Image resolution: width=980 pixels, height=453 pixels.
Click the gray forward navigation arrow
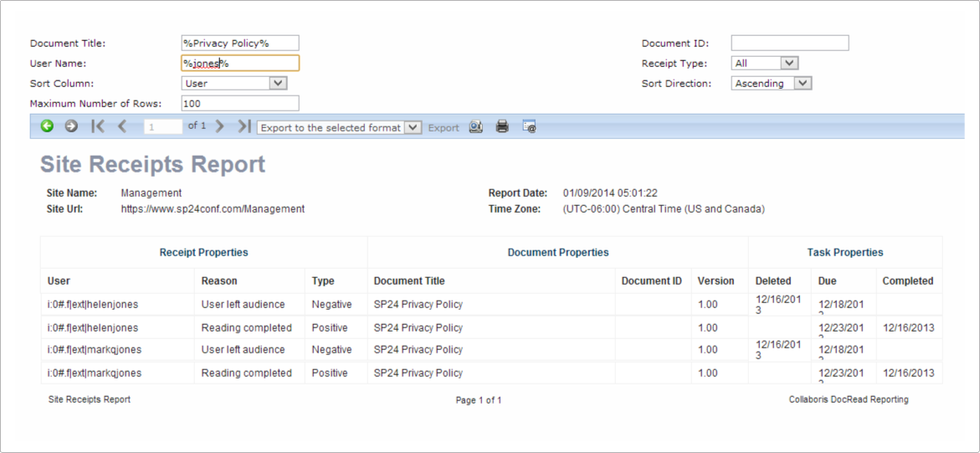(x=71, y=126)
